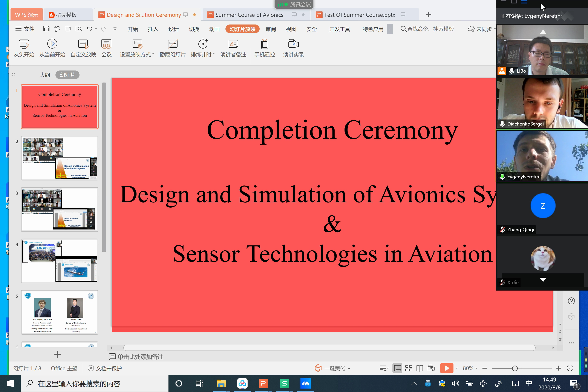Image resolution: width=588 pixels, height=392 pixels.
Task: Switch to Summer Course of Avionics tab
Action: pyautogui.click(x=249, y=15)
